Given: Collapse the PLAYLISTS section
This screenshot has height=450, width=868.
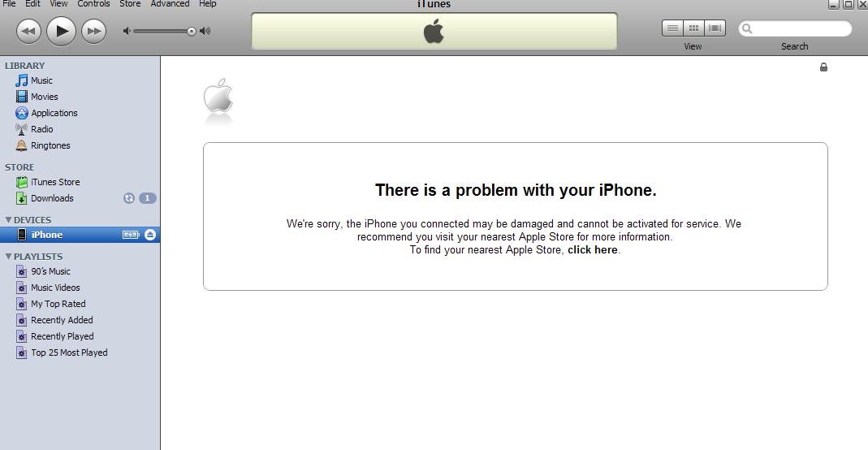Looking at the screenshot, I should point(8,257).
